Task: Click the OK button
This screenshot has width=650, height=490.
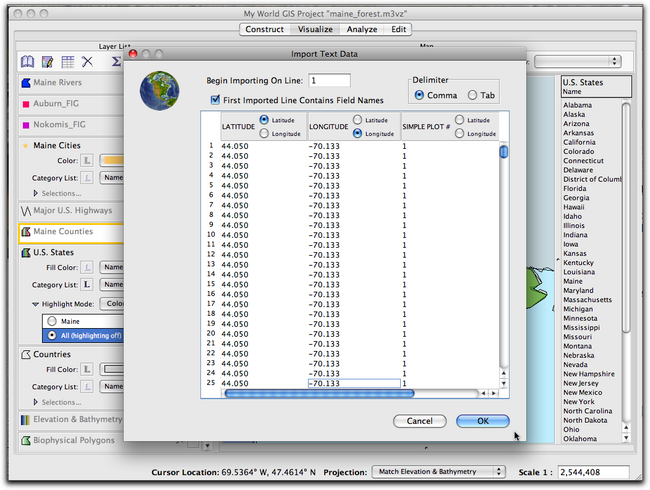Action: (x=482, y=421)
